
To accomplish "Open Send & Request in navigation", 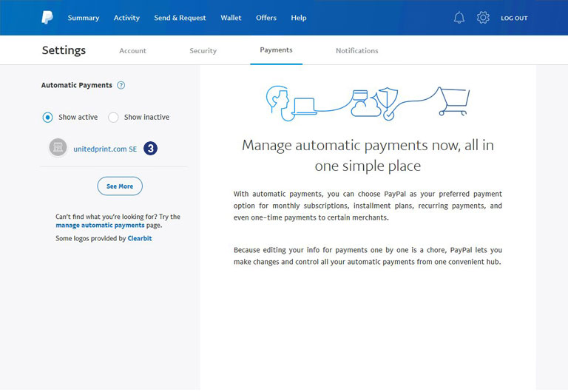I will coord(180,18).
